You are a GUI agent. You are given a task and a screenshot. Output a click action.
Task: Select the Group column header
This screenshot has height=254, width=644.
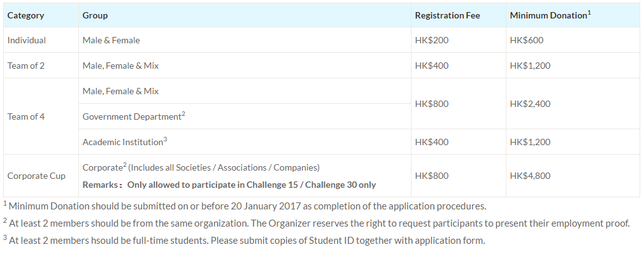tap(95, 15)
